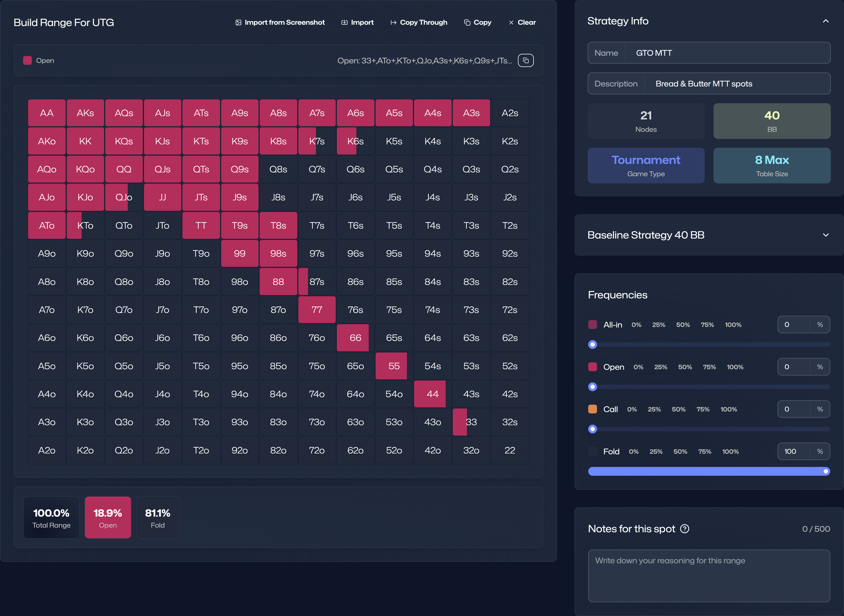Click the Import icon button
The height and width of the screenshot is (616, 844).
[x=345, y=23]
